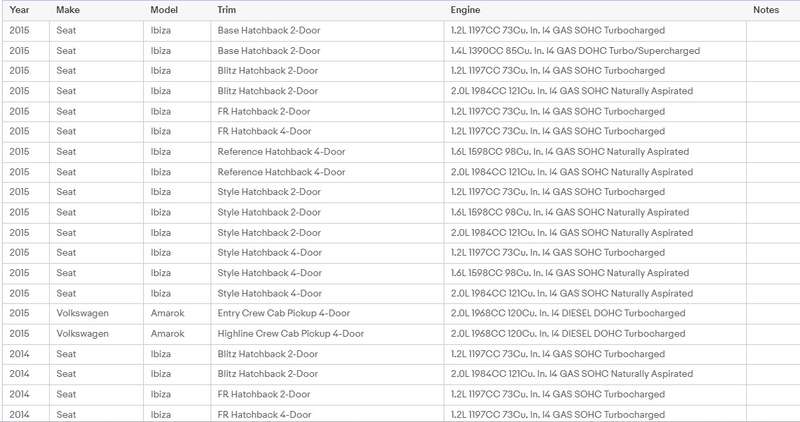Select the 1.4L 1390CC Turbo/Supercharged engine cell
This screenshot has width=800, height=422.
coord(594,51)
